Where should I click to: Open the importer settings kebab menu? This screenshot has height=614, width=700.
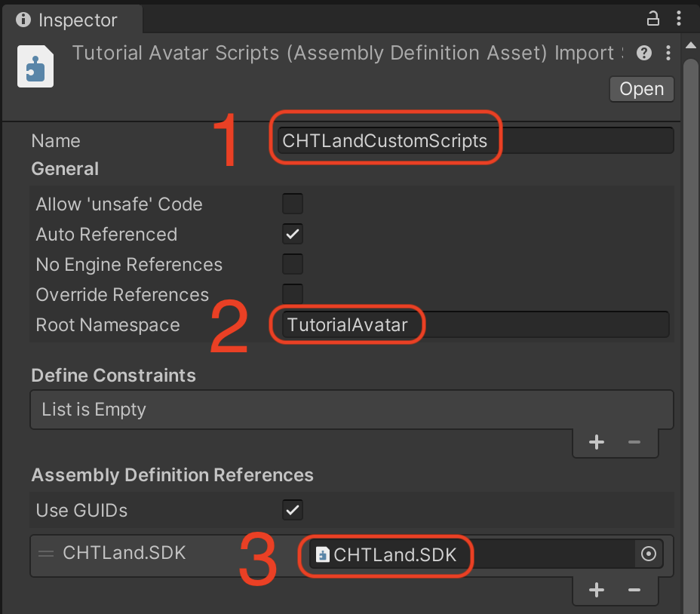tap(668, 53)
